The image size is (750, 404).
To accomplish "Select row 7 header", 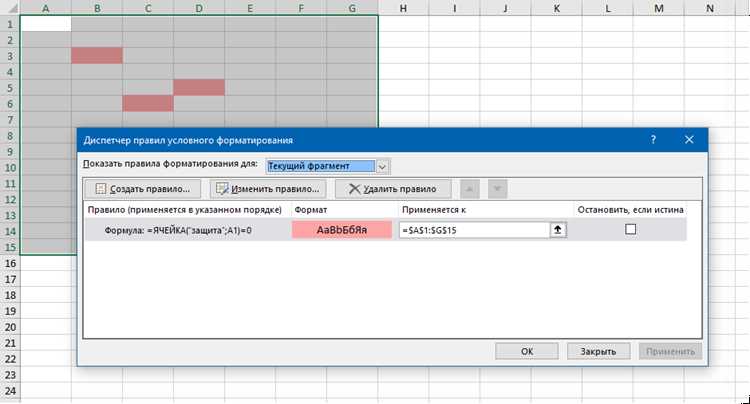I will [x=10, y=120].
